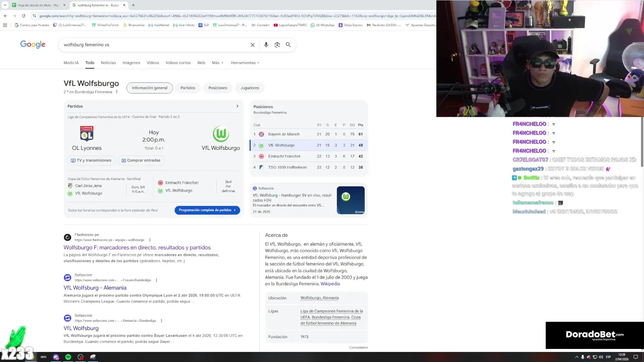Open the Wikipedia link in Acerca de

[330, 284]
